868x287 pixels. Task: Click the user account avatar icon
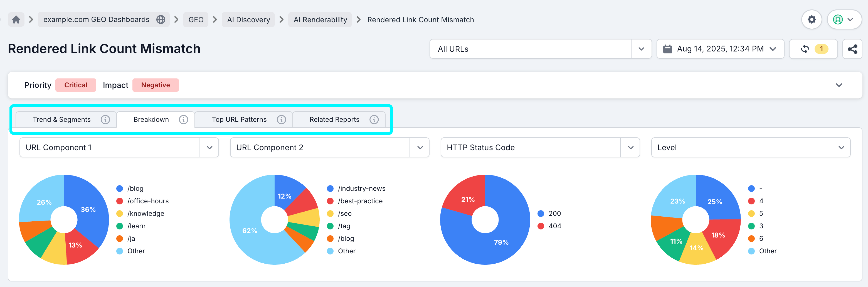tap(838, 19)
